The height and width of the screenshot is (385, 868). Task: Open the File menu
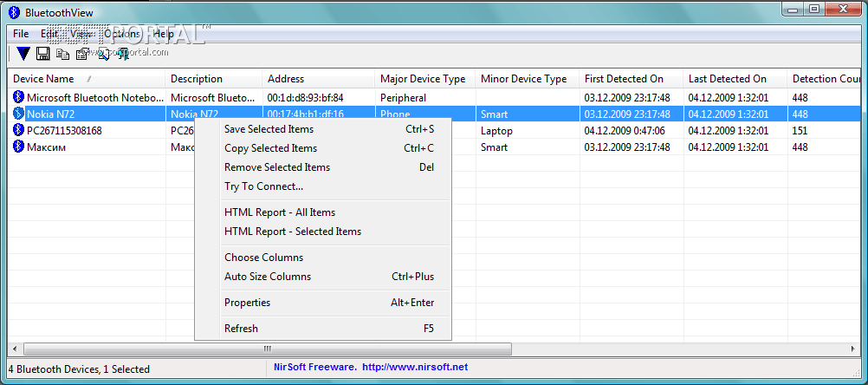tap(21, 34)
